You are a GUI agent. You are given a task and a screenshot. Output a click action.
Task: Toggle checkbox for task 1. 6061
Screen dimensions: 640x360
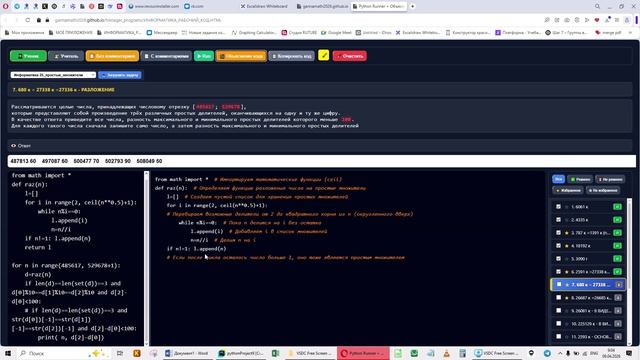coord(558,207)
